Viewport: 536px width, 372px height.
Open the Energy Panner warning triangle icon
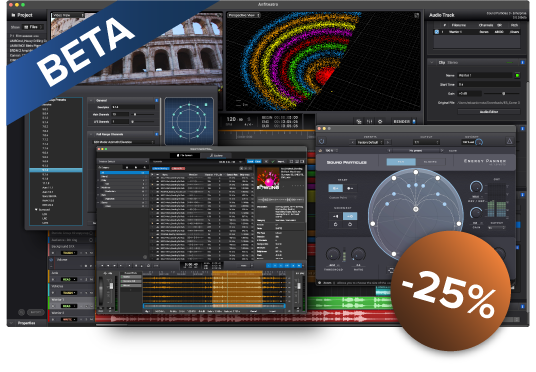point(509,141)
